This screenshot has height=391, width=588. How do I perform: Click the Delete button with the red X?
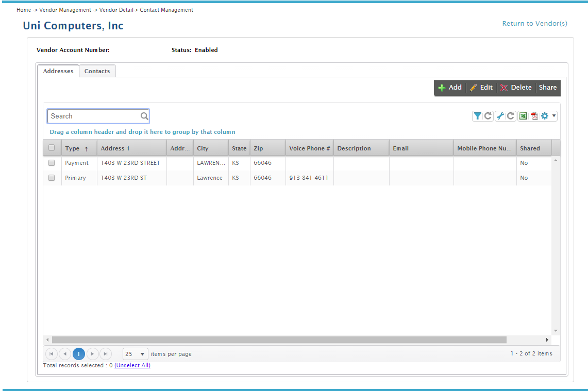[516, 88]
